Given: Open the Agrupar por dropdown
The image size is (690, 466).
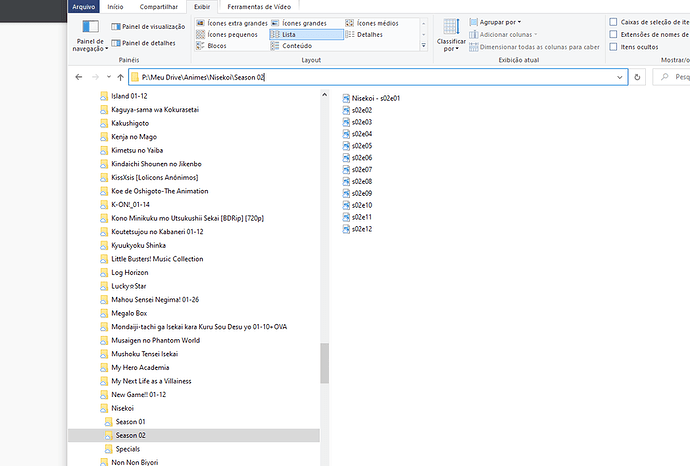Looking at the screenshot, I should tap(495, 22).
